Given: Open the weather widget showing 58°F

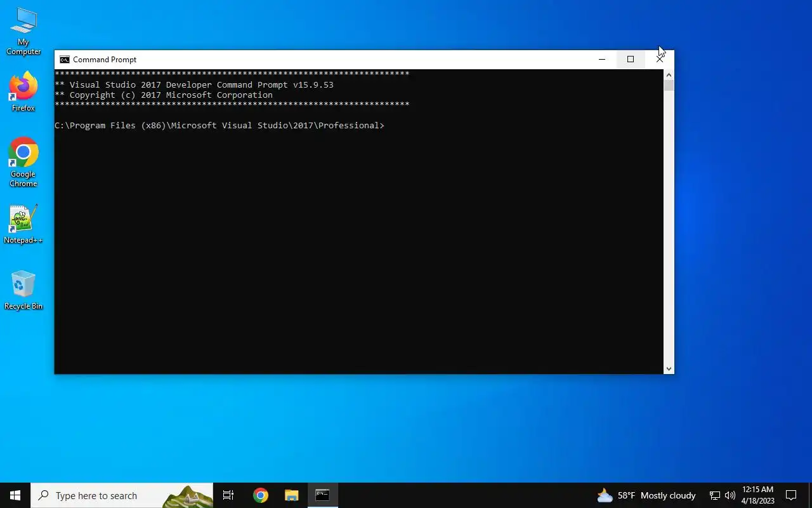Looking at the screenshot, I should point(646,495).
